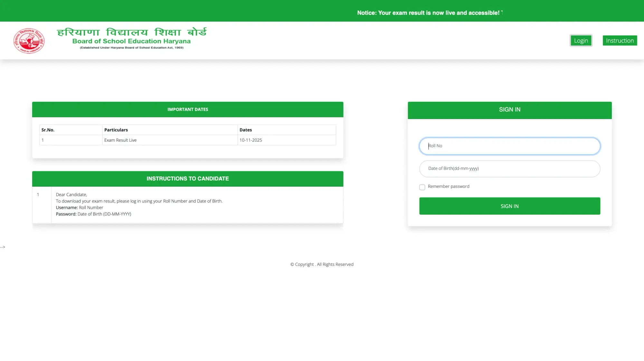
Task: Focus the Roll No input field
Action: [x=509, y=146]
